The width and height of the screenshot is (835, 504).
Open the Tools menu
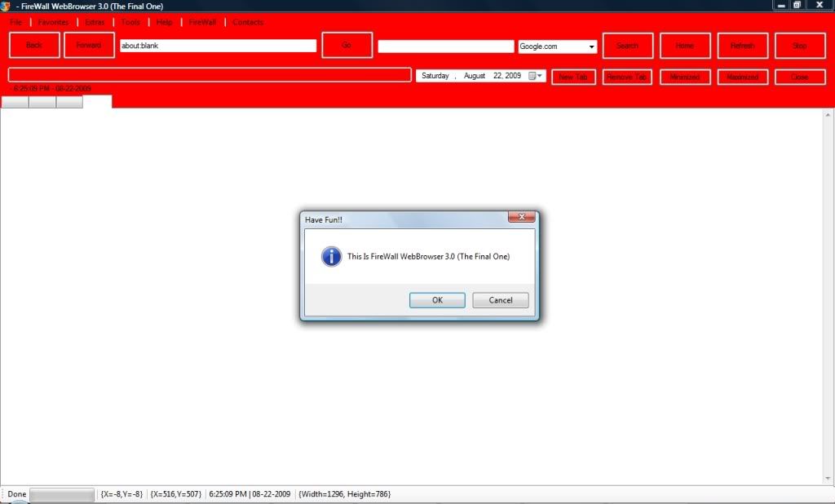tap(130, 22)
